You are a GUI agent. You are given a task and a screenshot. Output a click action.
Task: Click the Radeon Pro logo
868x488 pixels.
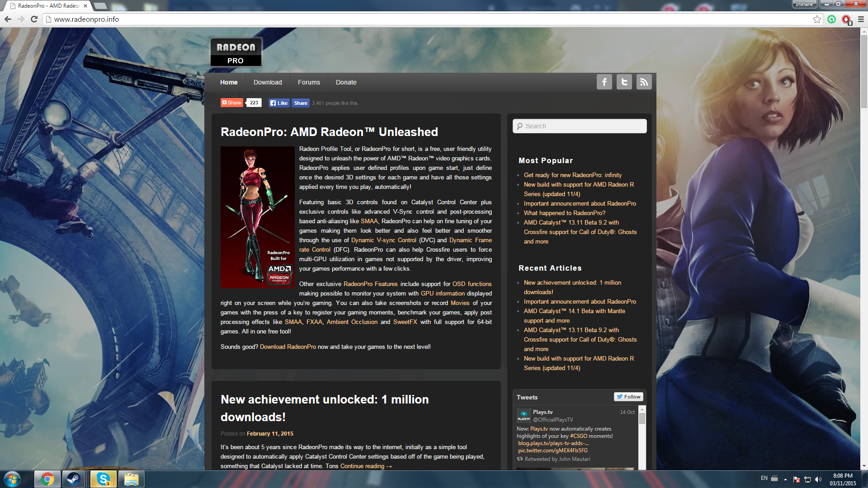click(x=236, y=52)
